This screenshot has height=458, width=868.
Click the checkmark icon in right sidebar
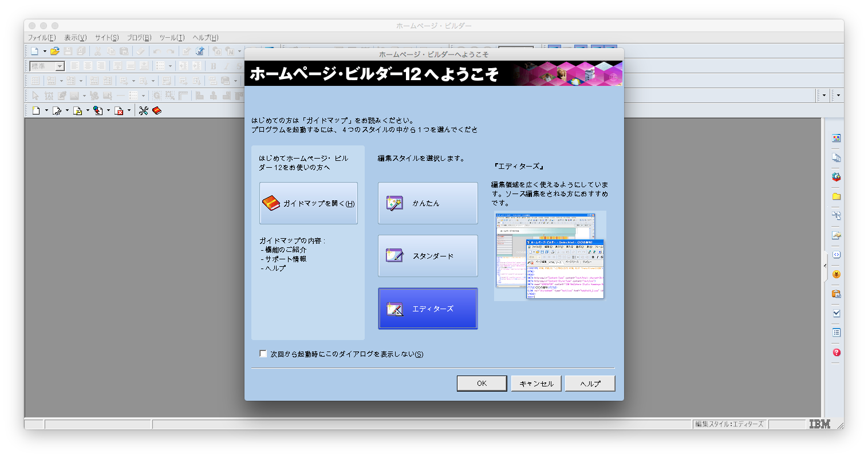click(837, 313)
